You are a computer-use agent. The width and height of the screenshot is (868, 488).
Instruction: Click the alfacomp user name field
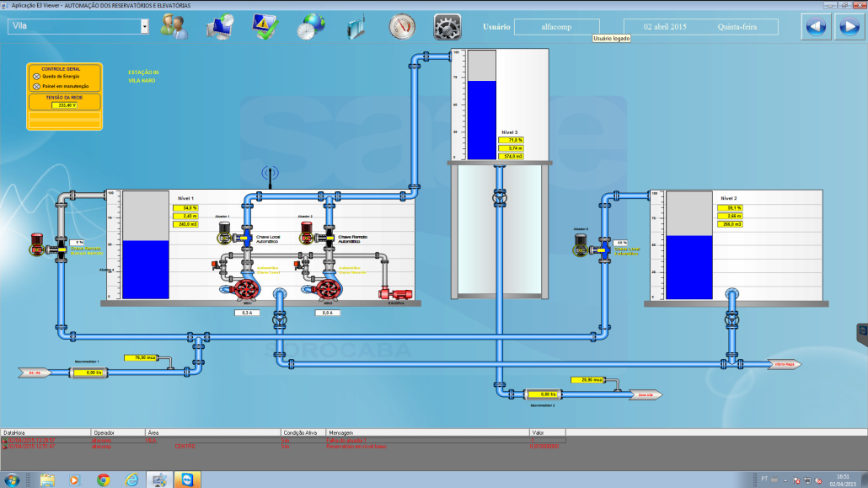(557, 27)
